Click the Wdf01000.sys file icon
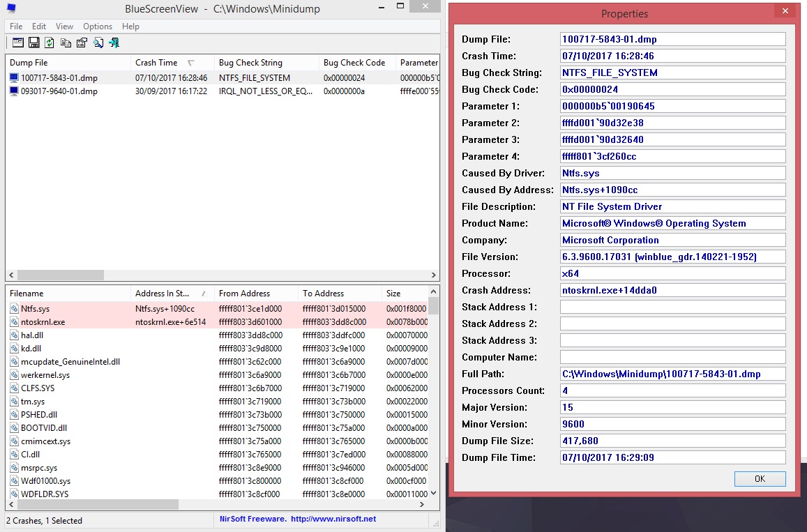 [14, 481]
